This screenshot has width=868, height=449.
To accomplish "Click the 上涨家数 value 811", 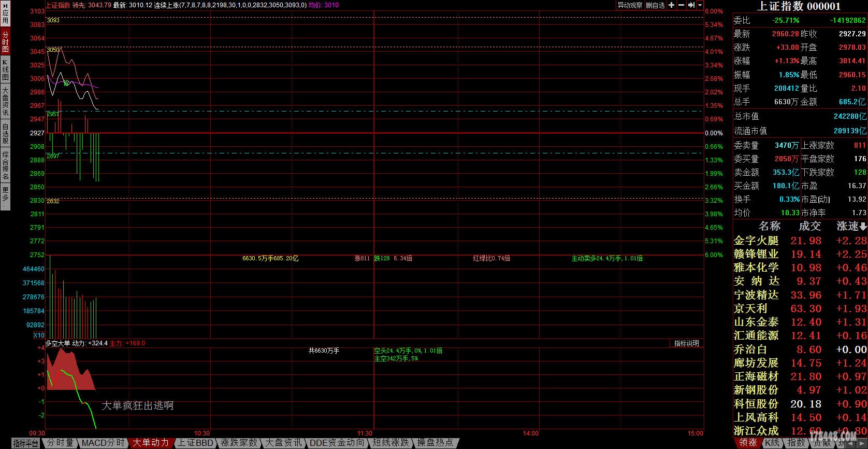I will coord(860,145).
